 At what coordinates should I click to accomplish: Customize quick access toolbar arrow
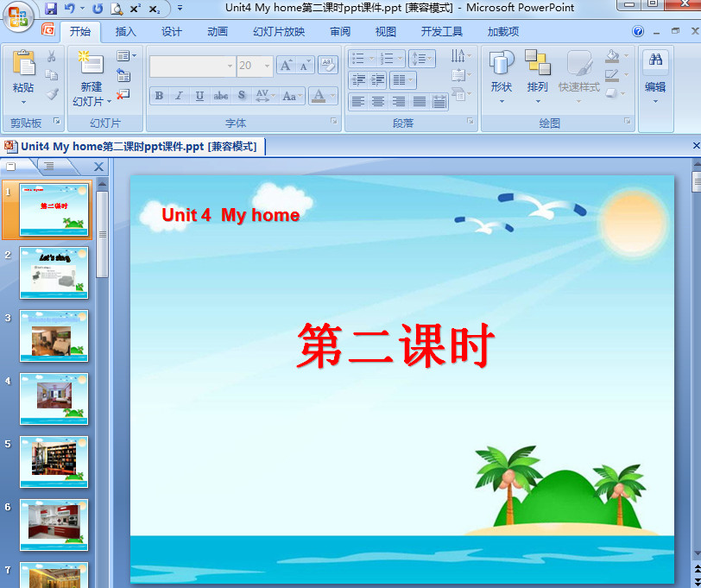tap(180, 9)
